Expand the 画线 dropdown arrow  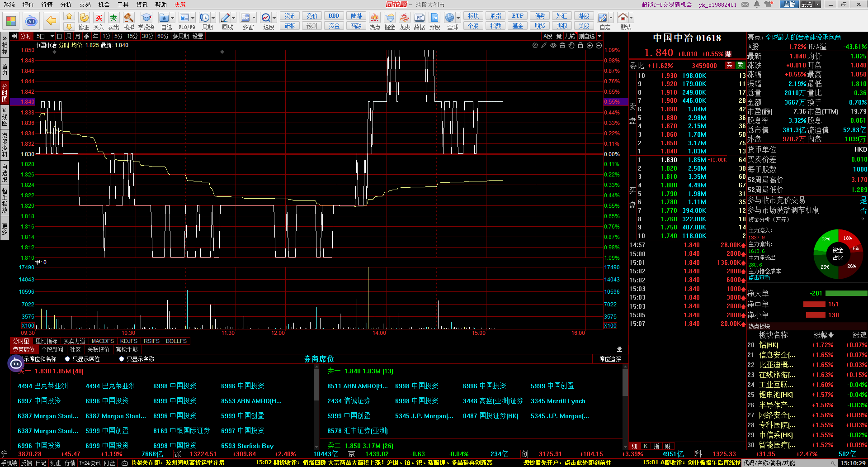[233, 18]
